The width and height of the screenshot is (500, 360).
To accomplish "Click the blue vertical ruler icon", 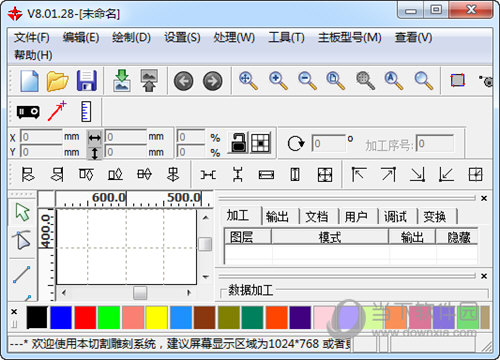I will (86, 111).
